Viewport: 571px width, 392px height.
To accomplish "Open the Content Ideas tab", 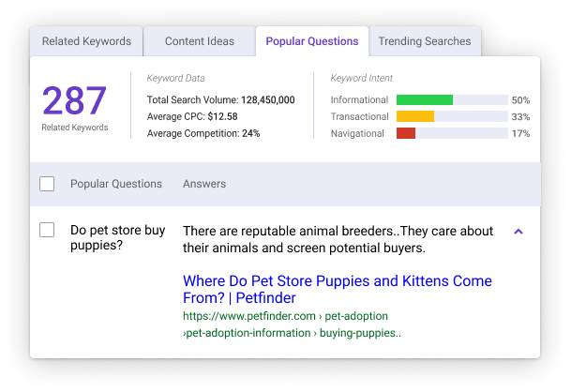I will coord(200,41).
